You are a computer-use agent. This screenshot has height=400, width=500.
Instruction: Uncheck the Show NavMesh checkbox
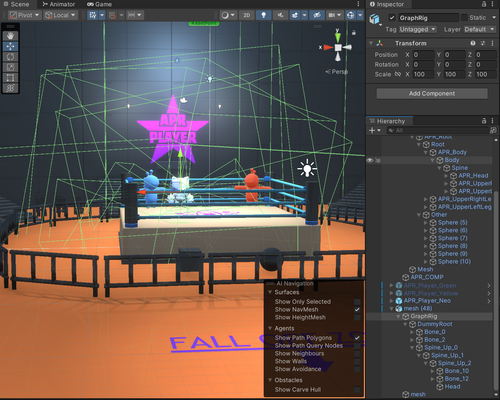click(357, 309)
